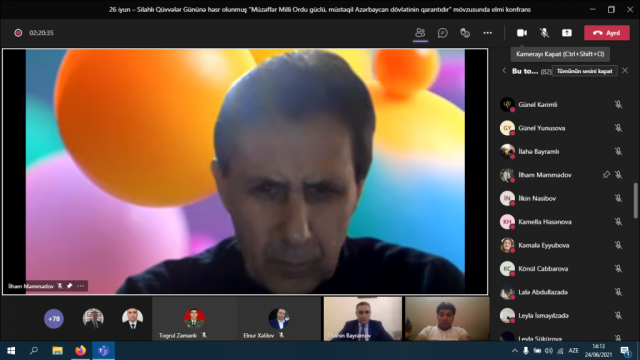Click Könül Cabbarova's muted mic icon
Viewport: 640px width, 360px height.
point(618,269)
